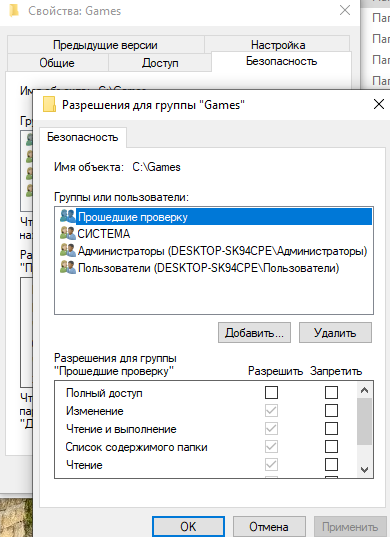Open the Безопасность tab in Permissions dialog

pos(83,137)
